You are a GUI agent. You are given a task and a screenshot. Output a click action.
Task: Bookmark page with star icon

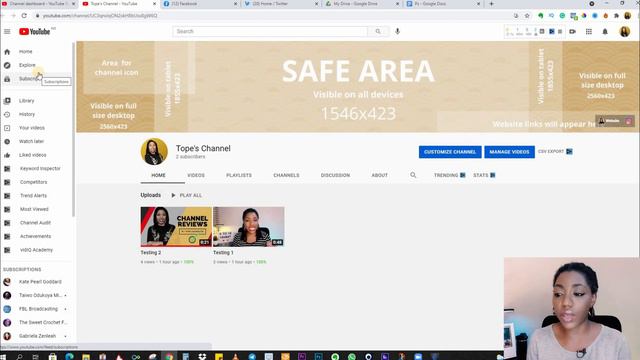527,16
